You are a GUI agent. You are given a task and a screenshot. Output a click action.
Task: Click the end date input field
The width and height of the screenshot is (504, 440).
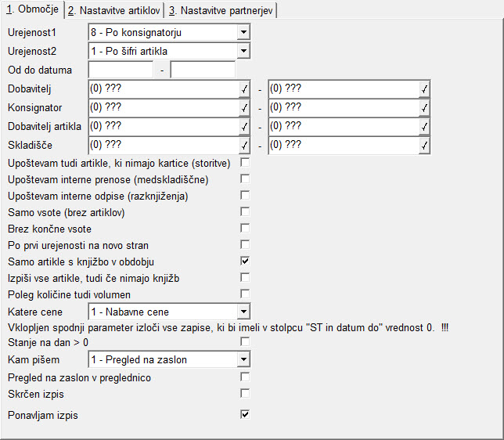coord(203,70)
